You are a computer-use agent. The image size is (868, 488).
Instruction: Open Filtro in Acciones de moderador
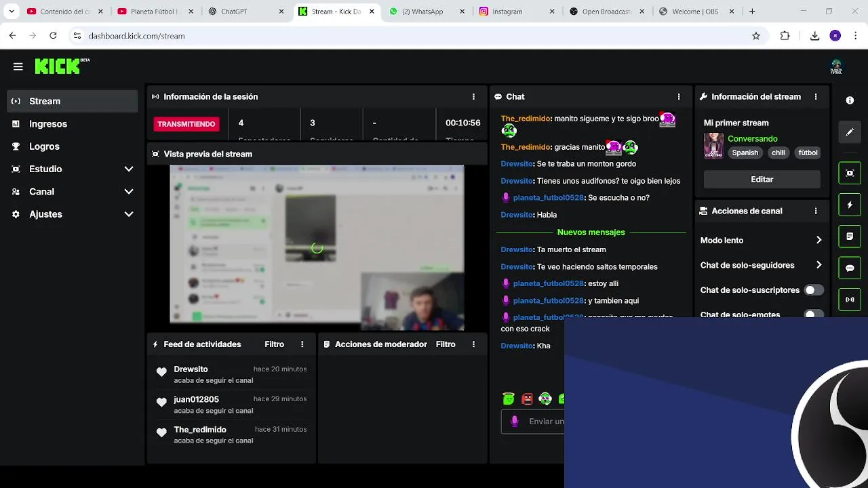446,344
